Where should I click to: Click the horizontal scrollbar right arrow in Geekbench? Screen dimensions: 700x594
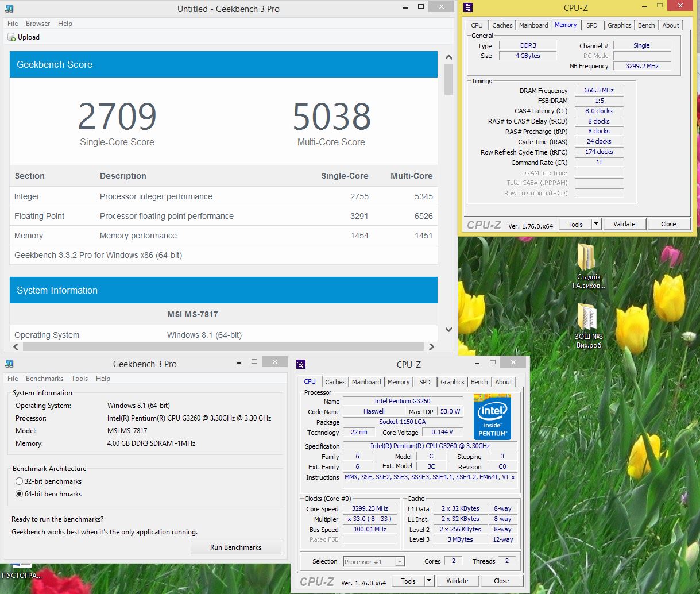432,346
